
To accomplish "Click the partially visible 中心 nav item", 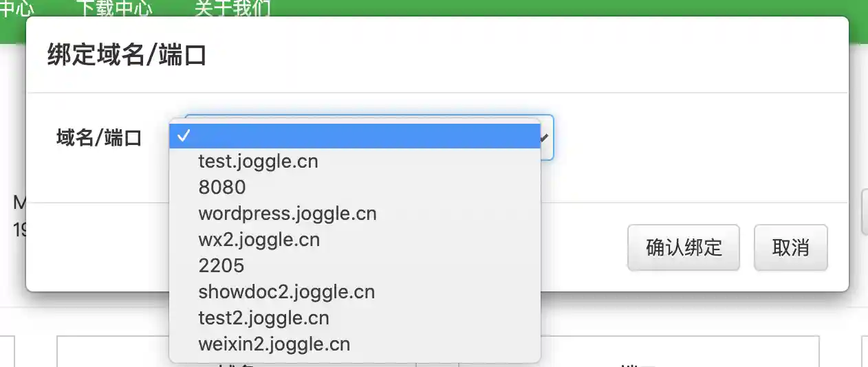I will 17,8.
